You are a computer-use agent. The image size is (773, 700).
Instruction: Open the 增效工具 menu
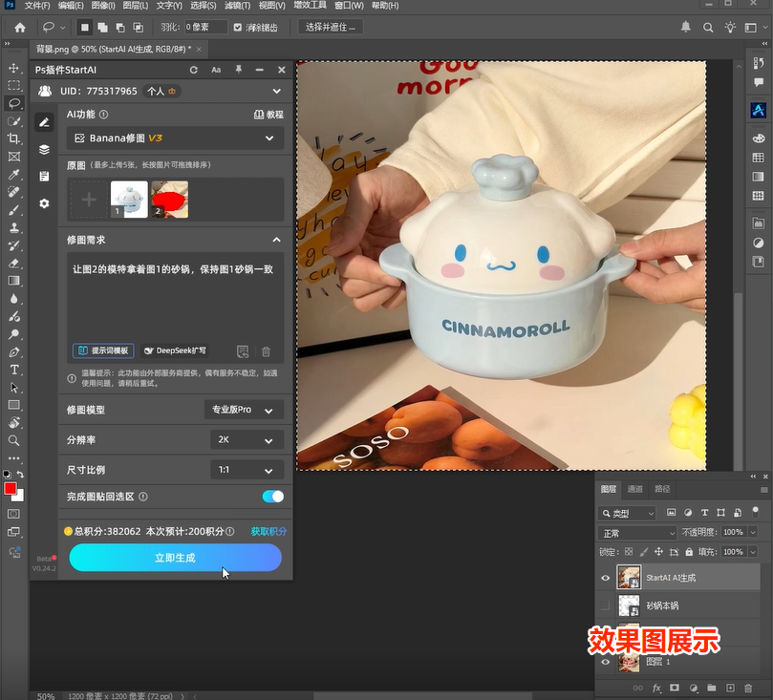click(x=310, y=6)
